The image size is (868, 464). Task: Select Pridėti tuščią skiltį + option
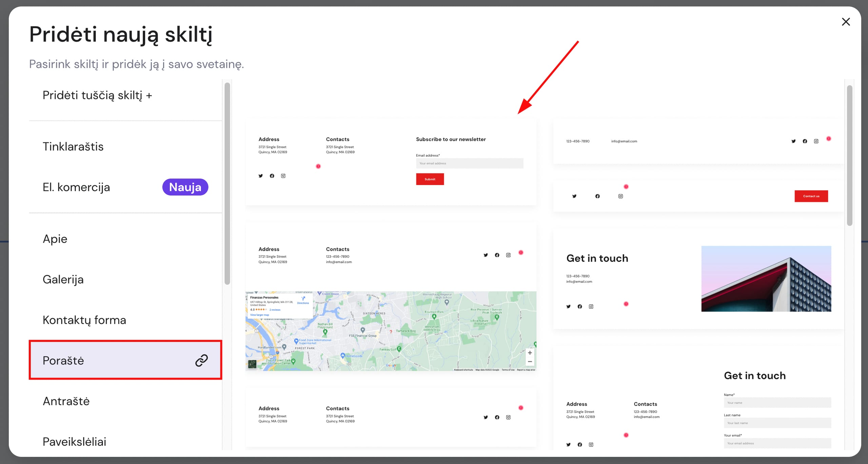point(97,95)
